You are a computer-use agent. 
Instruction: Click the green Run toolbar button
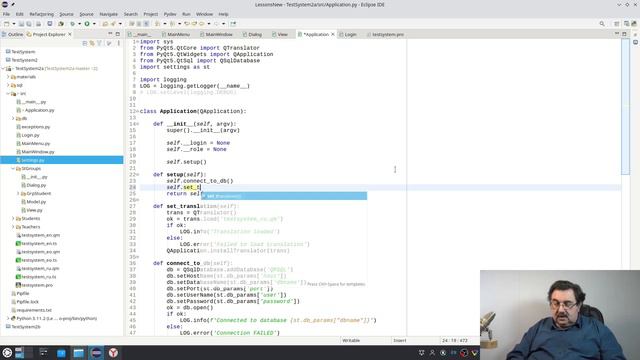coord(87,24)
